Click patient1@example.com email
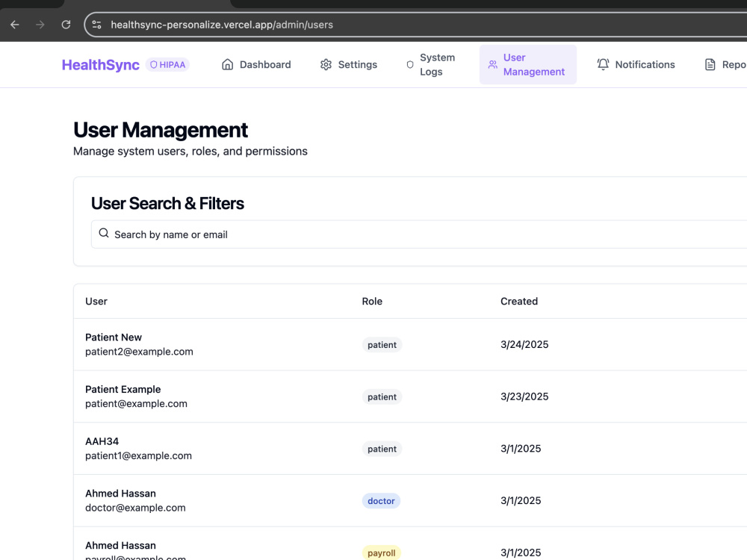747x560 pixels. [139, 455]
